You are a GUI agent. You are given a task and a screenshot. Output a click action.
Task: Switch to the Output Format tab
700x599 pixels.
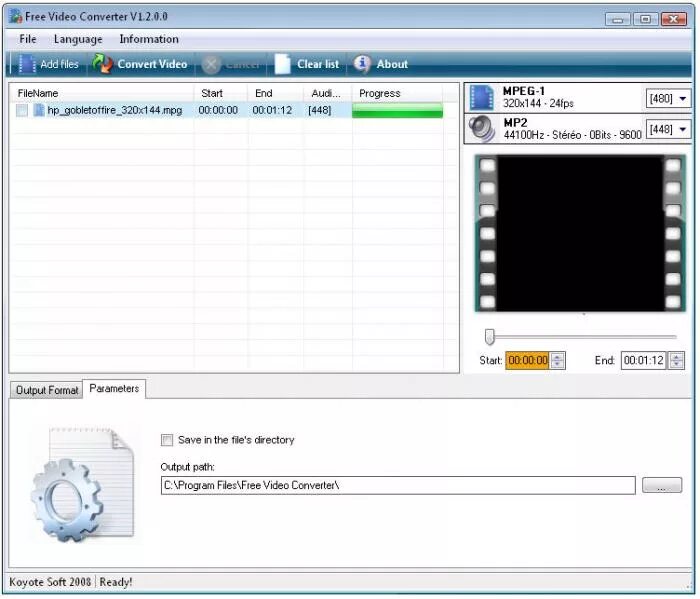coord(47,391)
